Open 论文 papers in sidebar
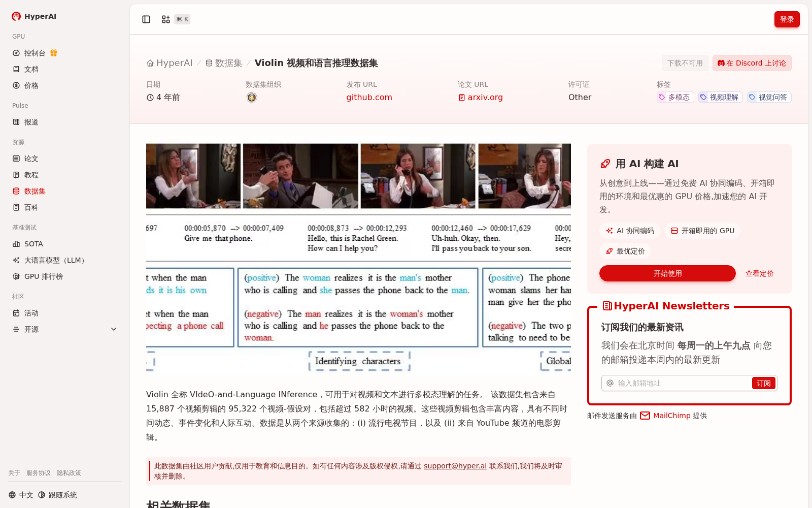This screenshot has height=508, width=812. pos(65,158)
